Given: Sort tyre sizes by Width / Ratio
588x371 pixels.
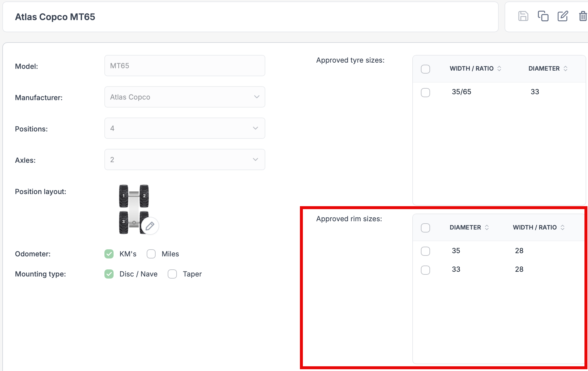Looking at the screenshot, I should pos(499,69).
